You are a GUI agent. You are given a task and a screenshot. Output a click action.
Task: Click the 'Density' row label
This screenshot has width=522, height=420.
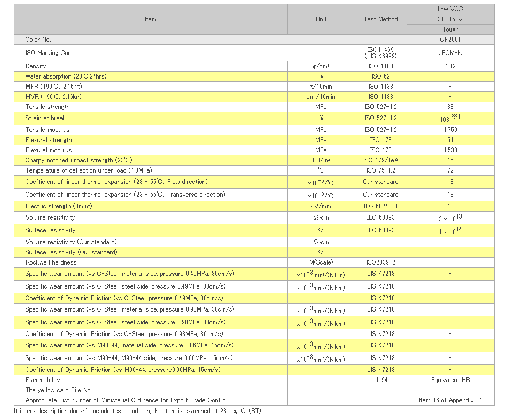click(36, 66)
